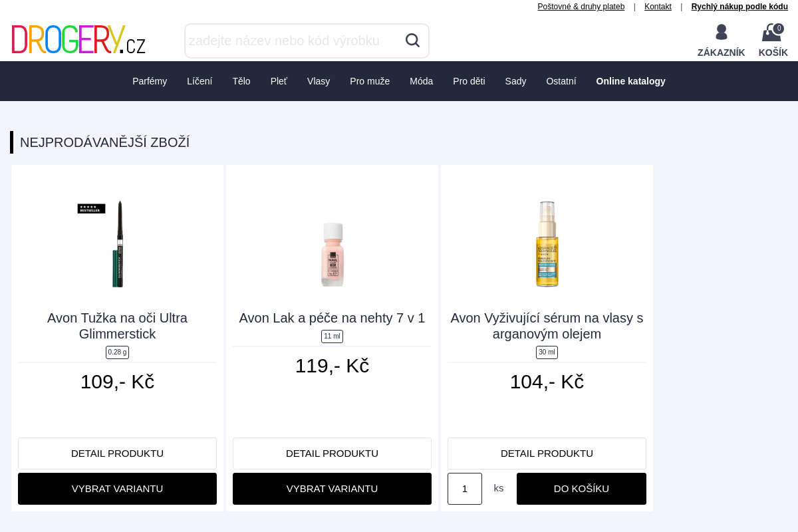798x532 pixels.
Task: Open the Sady menu
Action: 515,81
